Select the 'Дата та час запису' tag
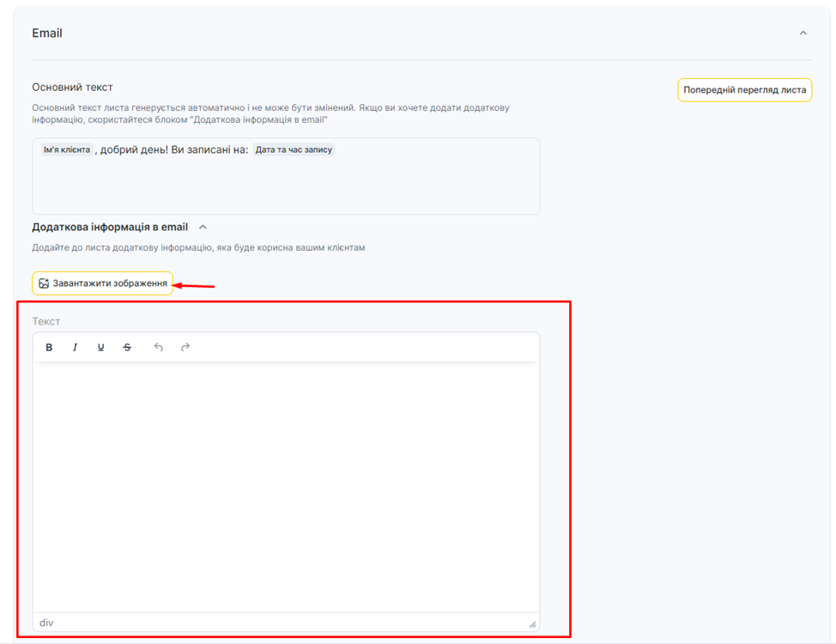 coord(294,149)
